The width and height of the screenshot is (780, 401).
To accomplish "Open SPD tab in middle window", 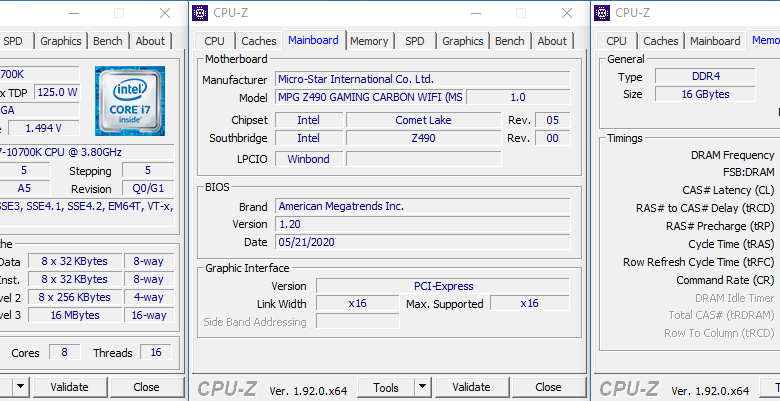I will [x=415, y=41].
